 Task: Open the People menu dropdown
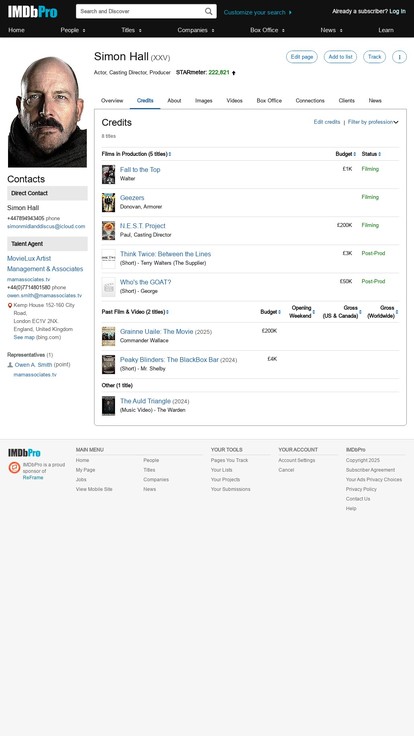coord(73,30)
